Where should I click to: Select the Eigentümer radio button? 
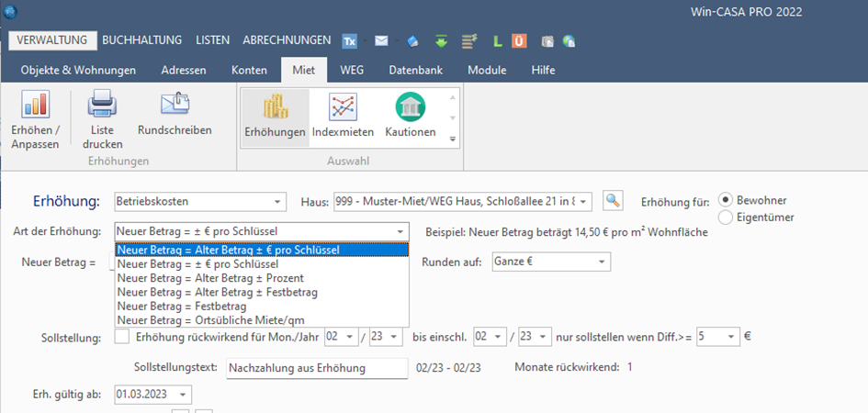[x=726, y=217]
